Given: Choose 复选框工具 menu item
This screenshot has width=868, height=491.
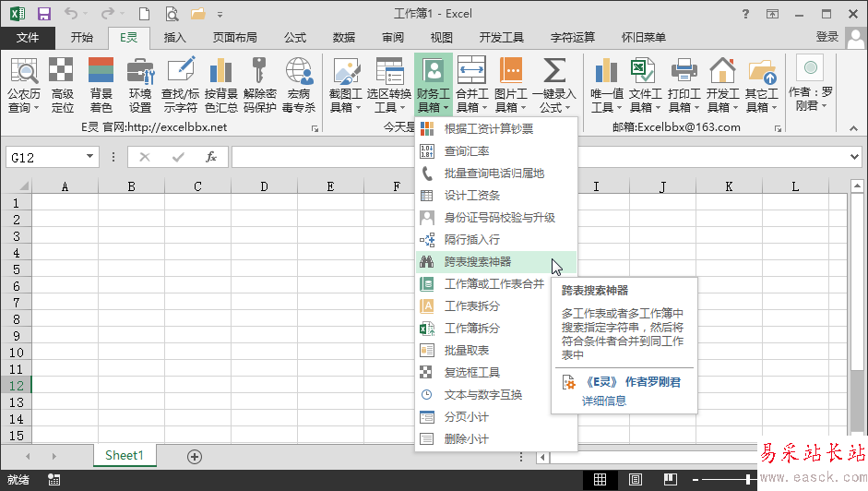Looking at the screenshot, I should tap(482, 373).
